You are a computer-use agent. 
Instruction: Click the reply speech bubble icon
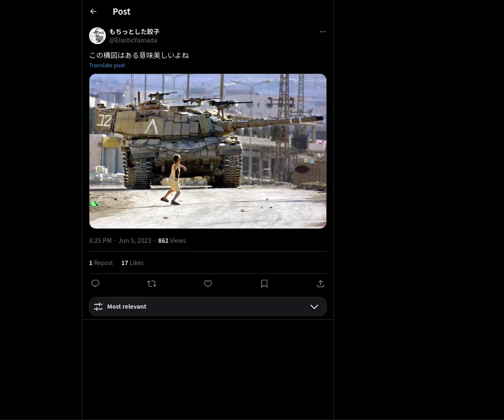pos(95,283)
